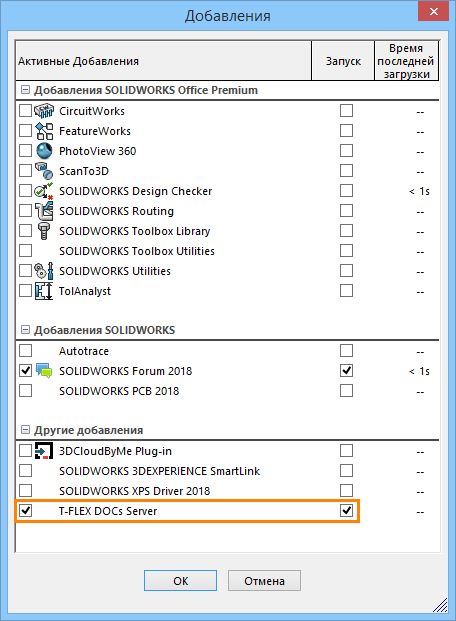This screenshot has width=456, height=621.
Task: Click the SOLIDWORKS Design Checker icon
Action: click(x=44, y=191)
